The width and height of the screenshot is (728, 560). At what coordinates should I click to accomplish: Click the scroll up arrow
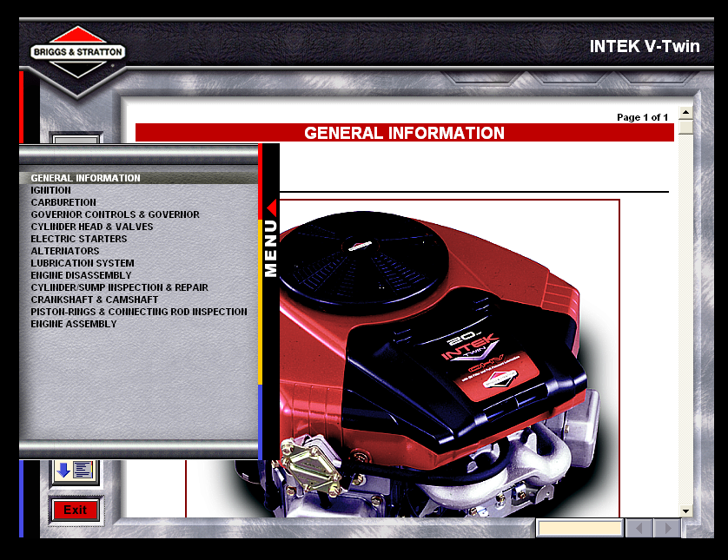coord(685,113)
